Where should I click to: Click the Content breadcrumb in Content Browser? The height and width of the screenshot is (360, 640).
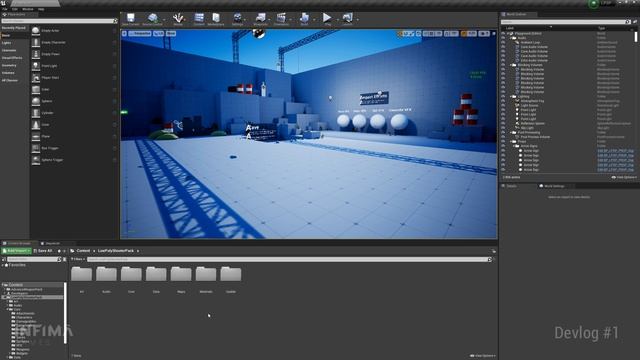pos(83,251)
